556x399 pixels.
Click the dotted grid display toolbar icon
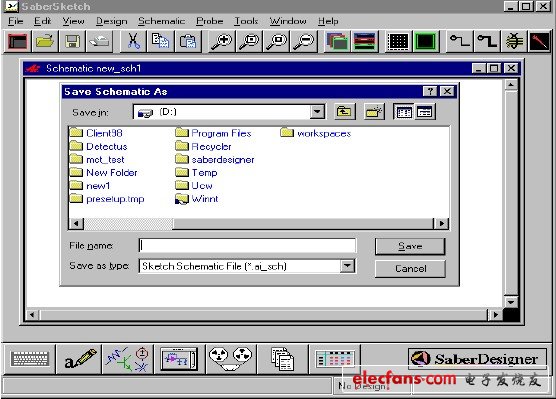[x=398, y=41]
